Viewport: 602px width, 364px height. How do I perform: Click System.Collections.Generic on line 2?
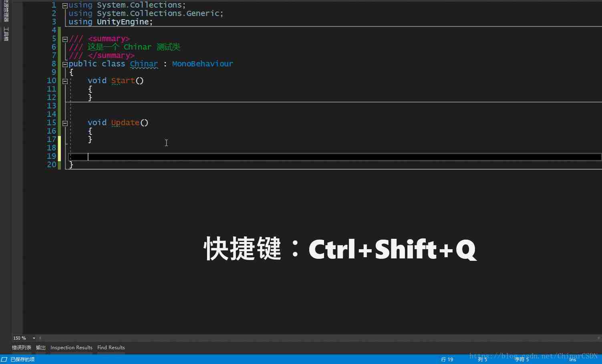158,14
